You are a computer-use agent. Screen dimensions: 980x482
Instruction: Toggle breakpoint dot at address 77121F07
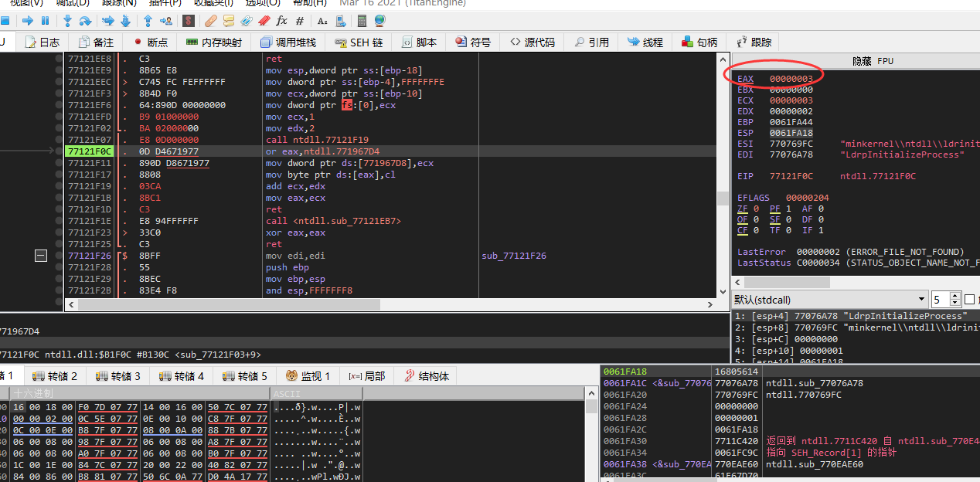click(x=60, y=140)
